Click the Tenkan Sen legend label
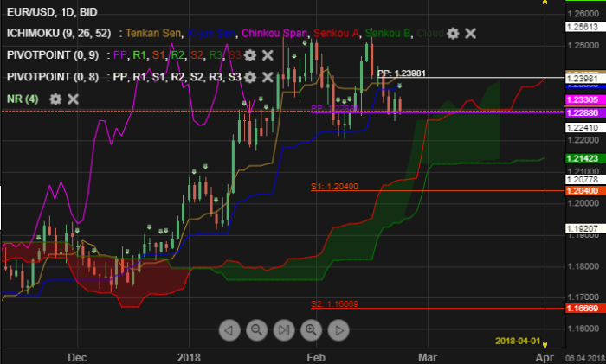 click(153, 33)
